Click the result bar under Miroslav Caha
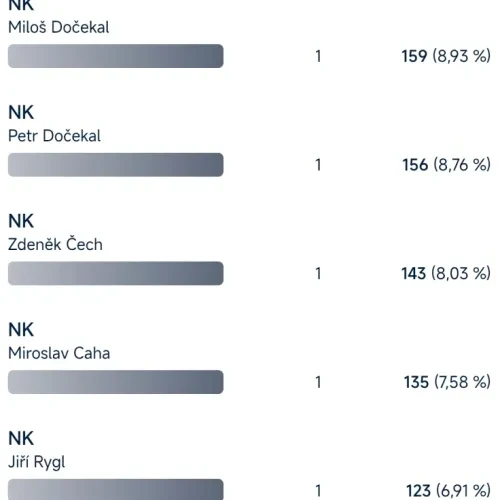This screenshot has width=500, height=500. coord(116,382)
